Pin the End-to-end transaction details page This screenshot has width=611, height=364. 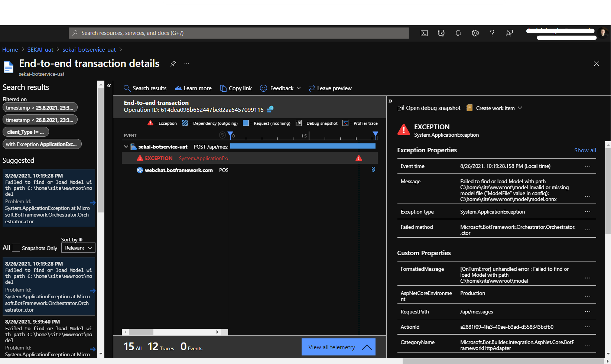[x=173, y=64]
